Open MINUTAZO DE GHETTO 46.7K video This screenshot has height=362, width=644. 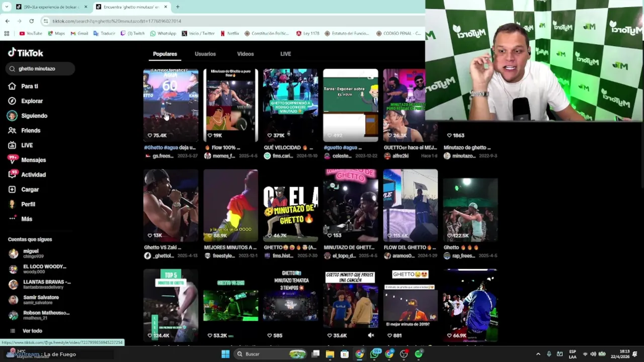291,205
